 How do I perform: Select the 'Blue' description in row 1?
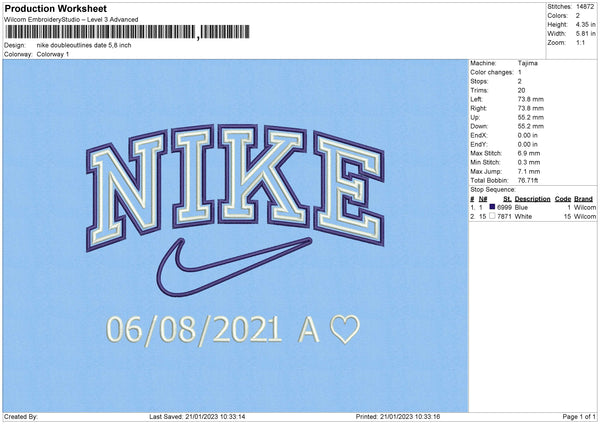(521, 207)
